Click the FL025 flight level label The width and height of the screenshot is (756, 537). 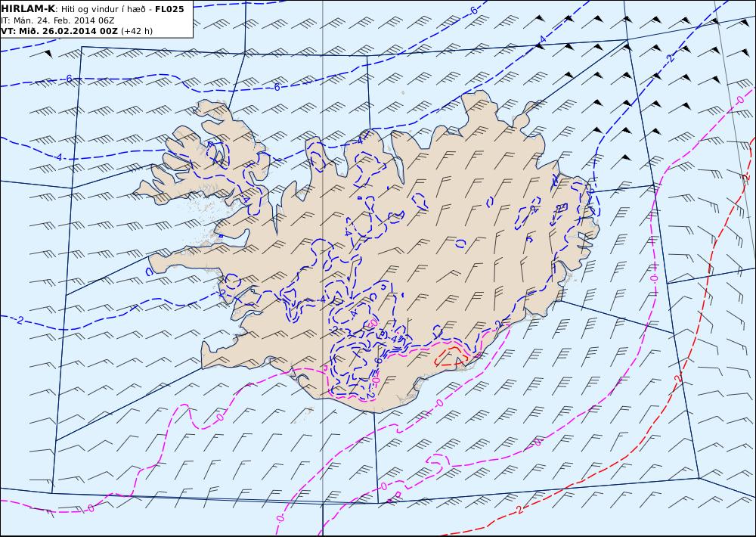[169, 8]
